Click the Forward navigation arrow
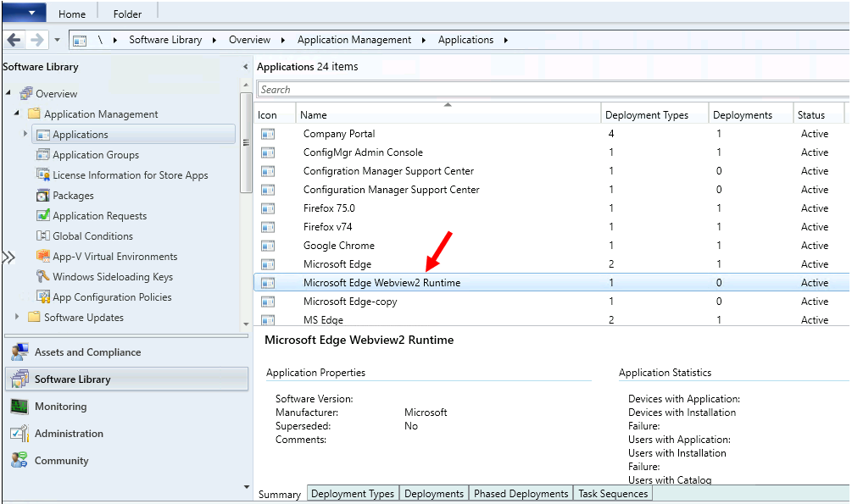 pyautogui.click(x=37, y=40)
